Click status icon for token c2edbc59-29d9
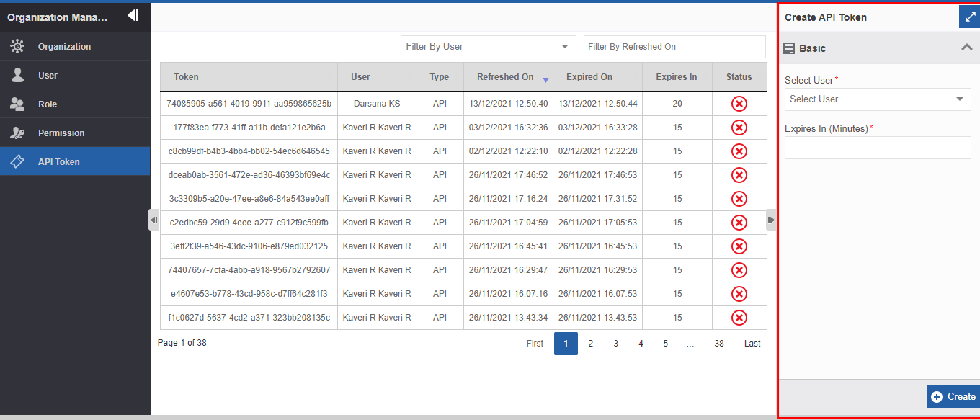 [739, 223]
